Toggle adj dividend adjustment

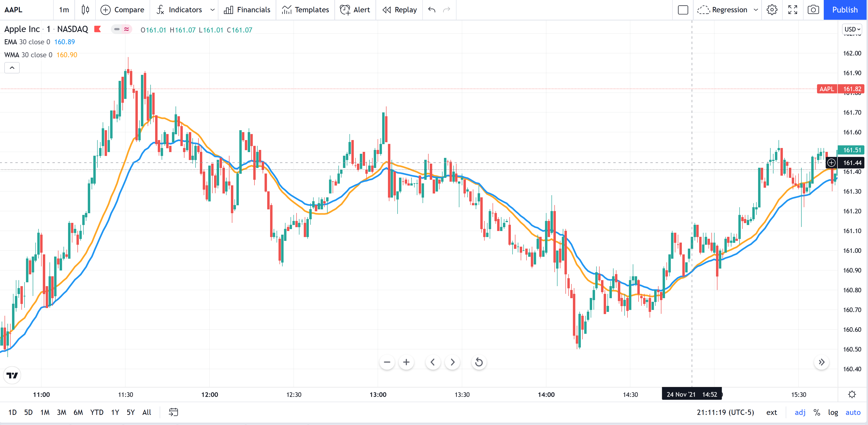tap(800, 412)
